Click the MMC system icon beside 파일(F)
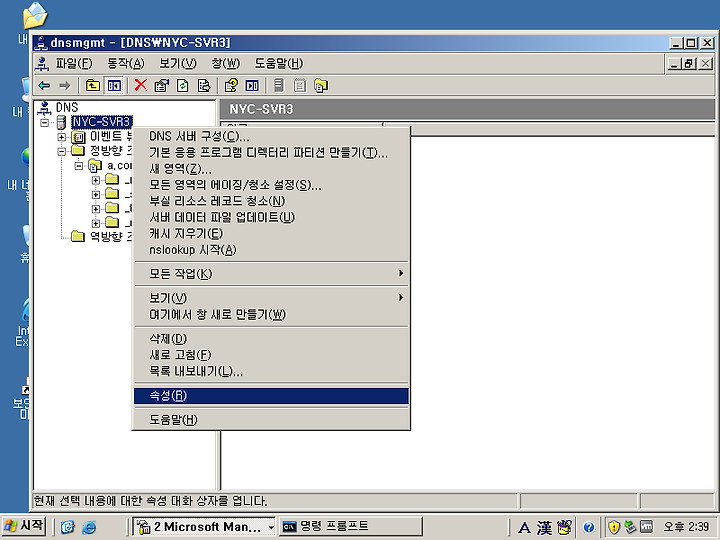Viewport: 720px width, 540px height. coord(42,63)
